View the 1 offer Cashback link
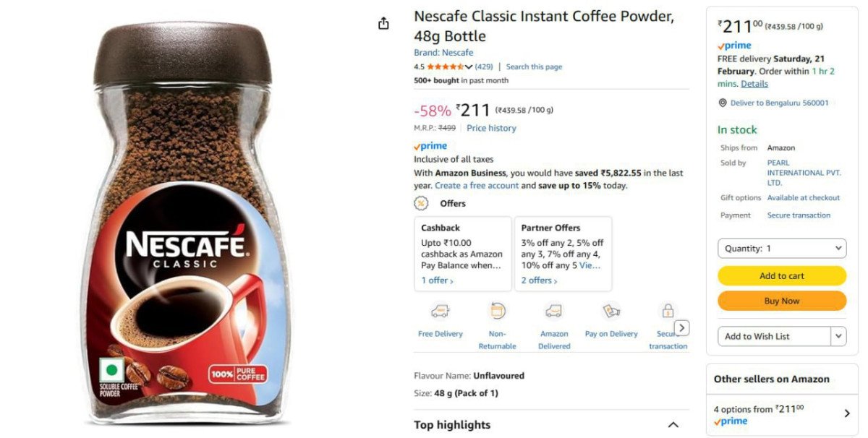 click(437, 280)
